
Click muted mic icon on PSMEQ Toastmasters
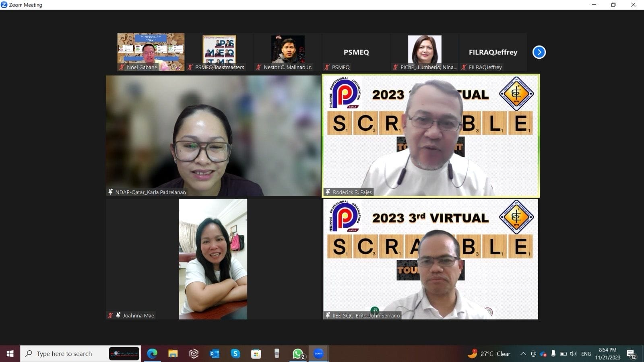[190, 67]
